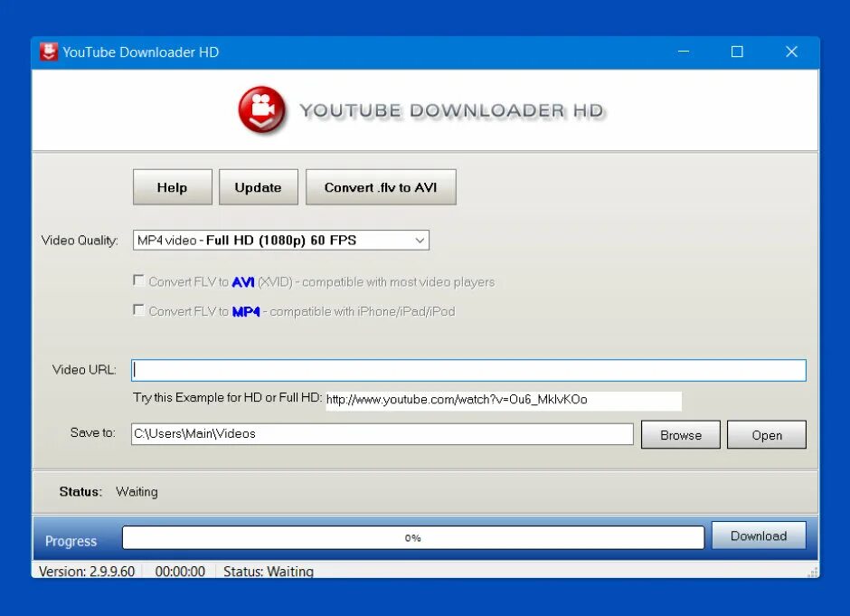Enable Convert FLV to MP4 checkbox
The height and width of the screenshot is (616, 850).
point(138,309)
